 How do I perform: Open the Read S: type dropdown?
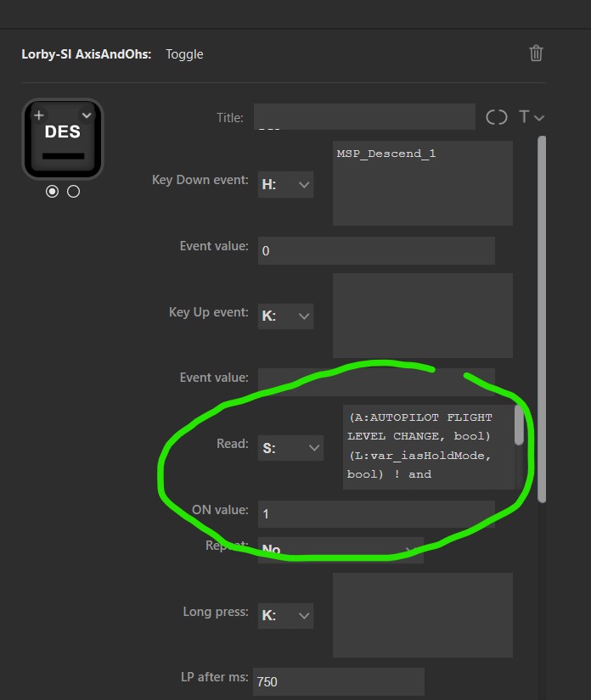[x=290, y=448]
